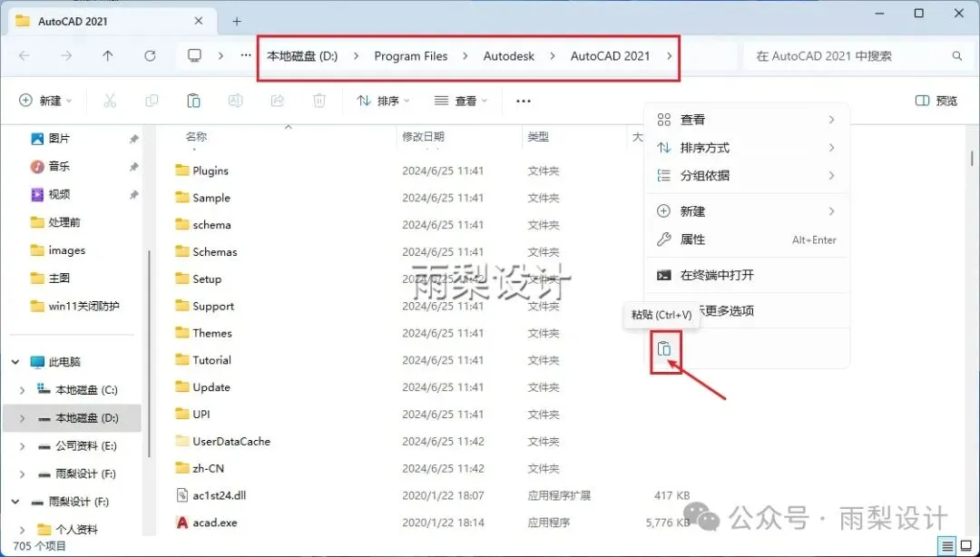Click the Cut scissors icon in toolbar
The width and height of the screenshot is (980, 557).
point(110,101)
